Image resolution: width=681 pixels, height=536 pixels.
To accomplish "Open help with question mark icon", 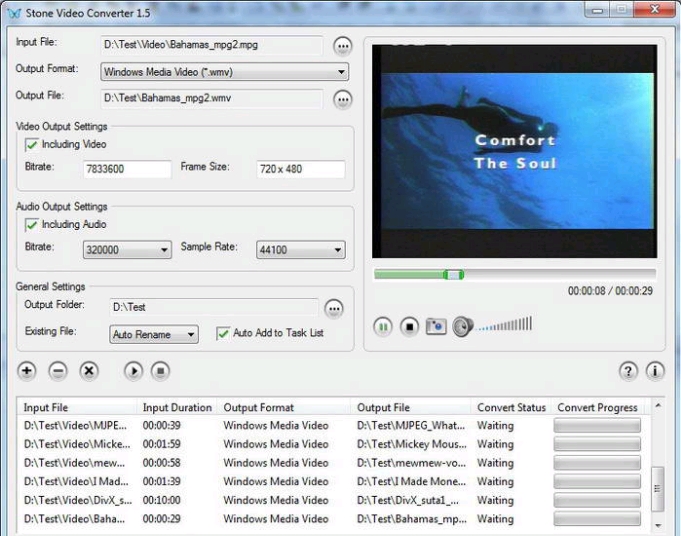I will 628,371.
